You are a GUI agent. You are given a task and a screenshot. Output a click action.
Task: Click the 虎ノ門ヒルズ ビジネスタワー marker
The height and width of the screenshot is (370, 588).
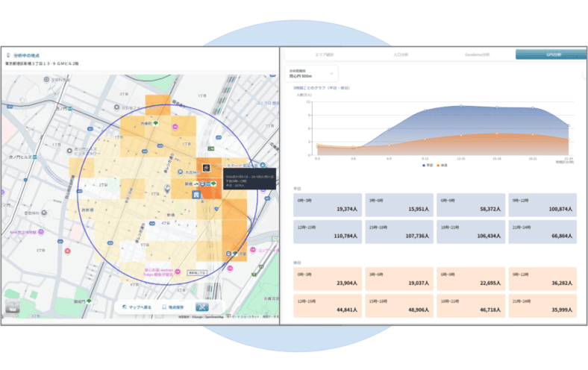click(x=69, y=151)
